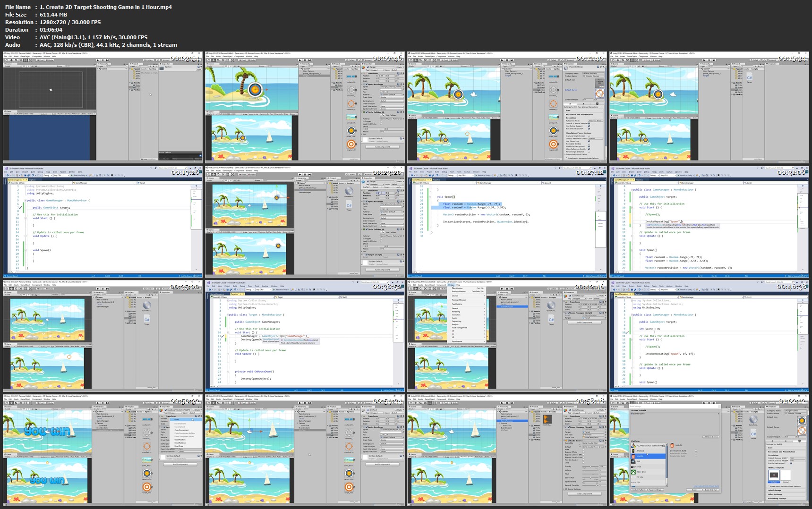Image resolution: width=812 pixels, height=509 pixels.
Task: Click Add Component in the 00:07:46 frame
Action: [383, 147]
